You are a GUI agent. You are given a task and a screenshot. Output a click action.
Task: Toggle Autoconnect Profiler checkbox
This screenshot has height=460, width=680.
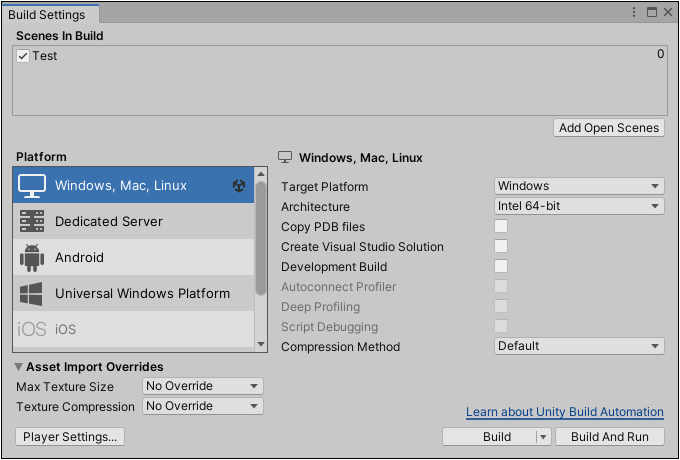point(501,286)
